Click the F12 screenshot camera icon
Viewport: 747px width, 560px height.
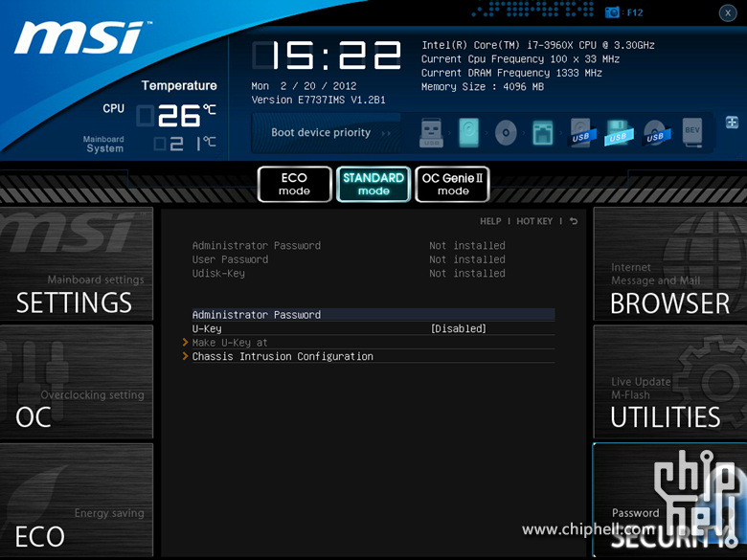(x=612, y=12)
